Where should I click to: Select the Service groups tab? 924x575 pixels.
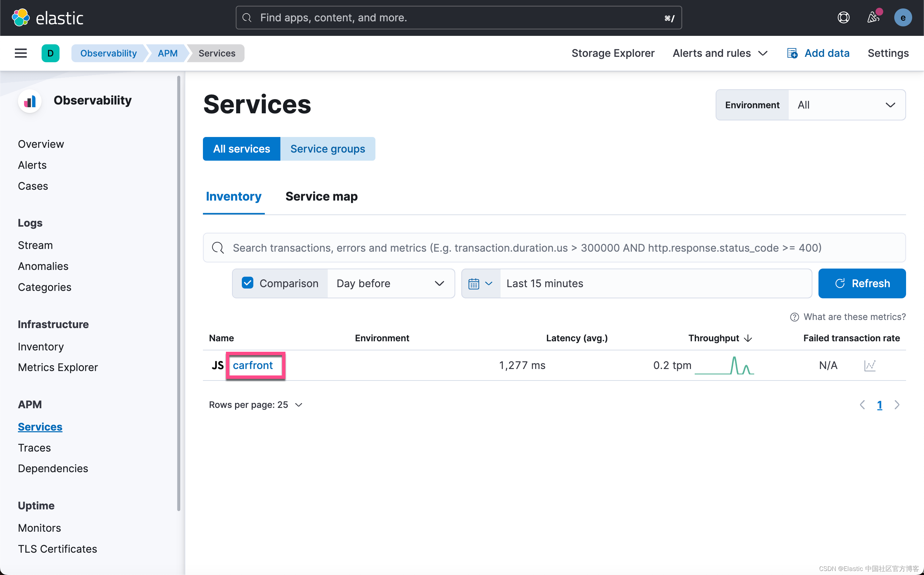tap(328, 149)
